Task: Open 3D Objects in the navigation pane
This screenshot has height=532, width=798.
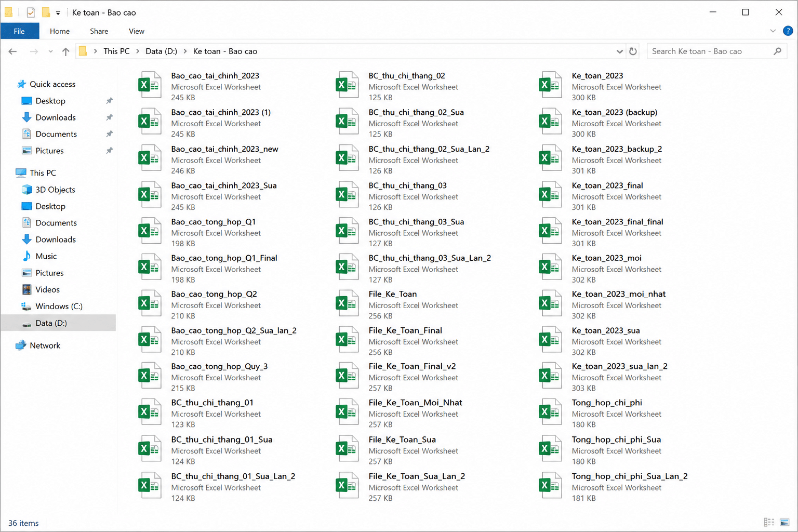Action: [x=55, y=190]
